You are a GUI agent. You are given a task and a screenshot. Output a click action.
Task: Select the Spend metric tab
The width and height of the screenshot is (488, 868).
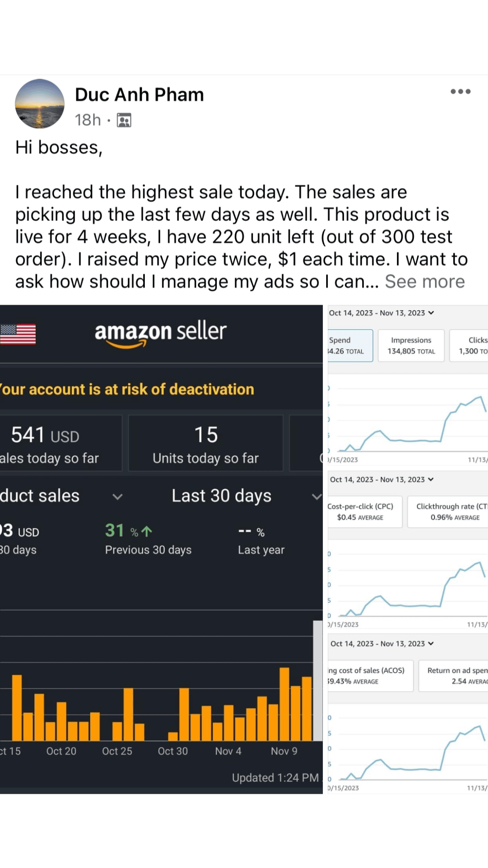(349, 345)
